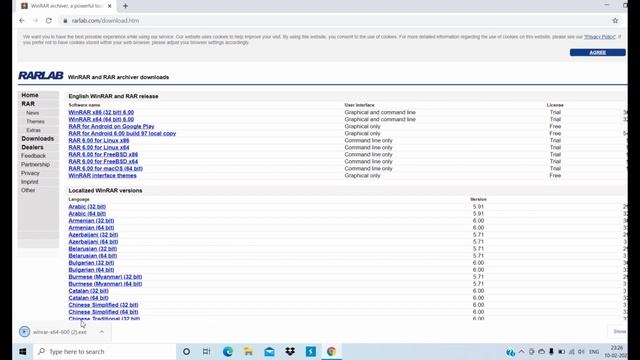Download Azerbaijani (64 bit) WinRAR
The height and width of the screenshot is (360, 640).
coord(93,242)
